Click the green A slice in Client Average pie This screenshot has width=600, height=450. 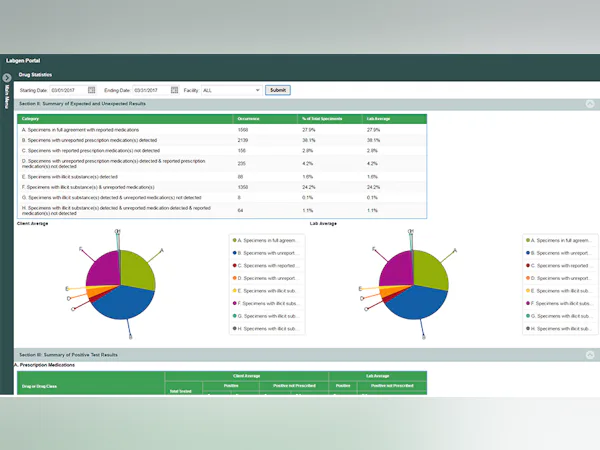point(136,270)
